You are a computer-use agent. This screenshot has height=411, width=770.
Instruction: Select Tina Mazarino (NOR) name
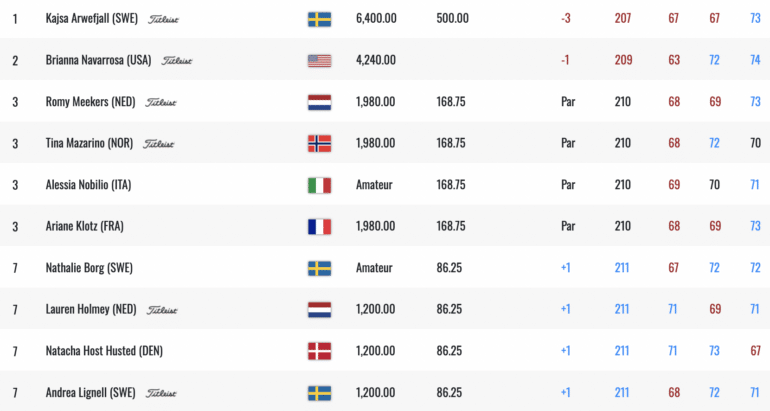coord(89,143)
